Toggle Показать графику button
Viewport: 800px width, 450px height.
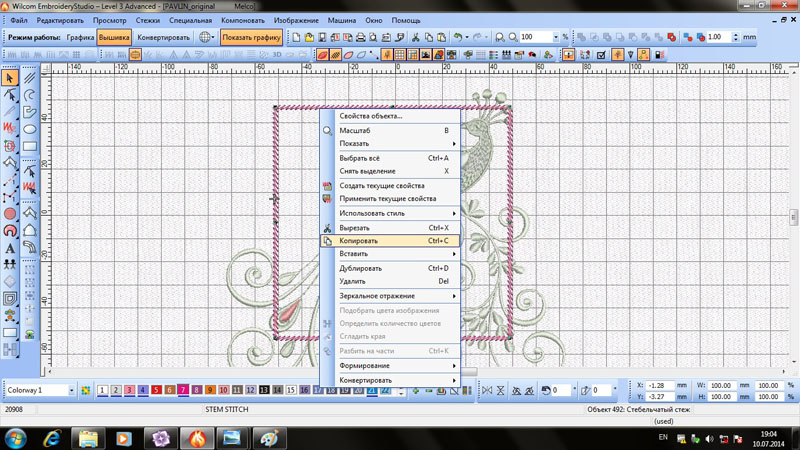251,38
